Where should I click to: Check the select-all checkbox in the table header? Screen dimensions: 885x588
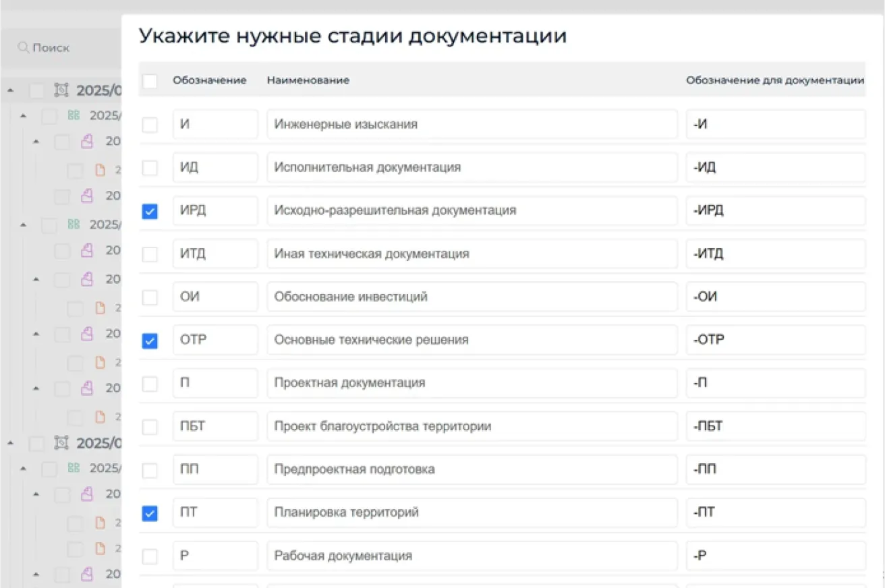150,80
